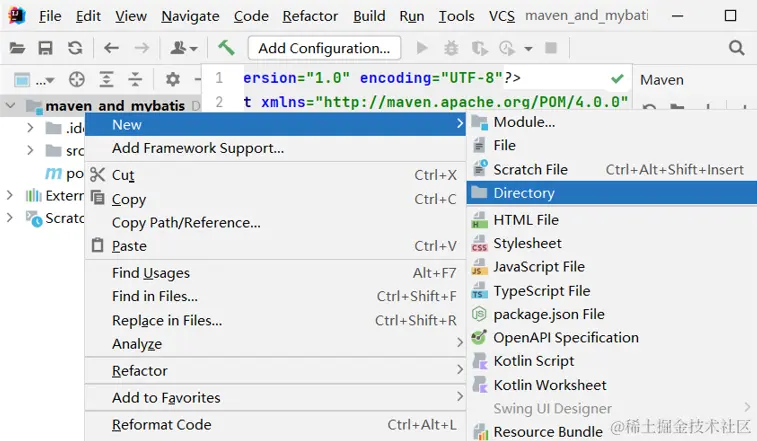Image resolution: width=757 pixels, height=441 pixels.
Task: Click the locate-file target icon in Project panel
Action: coord(77,80)
